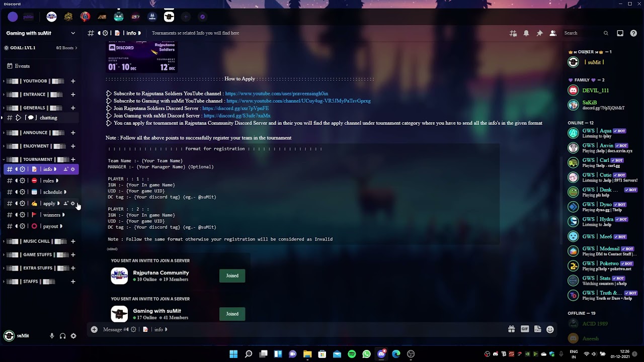
Task: Open discord.gg/sxr7pVpnFE invite link
Action: pyautogui.click(x=235, y=109)
